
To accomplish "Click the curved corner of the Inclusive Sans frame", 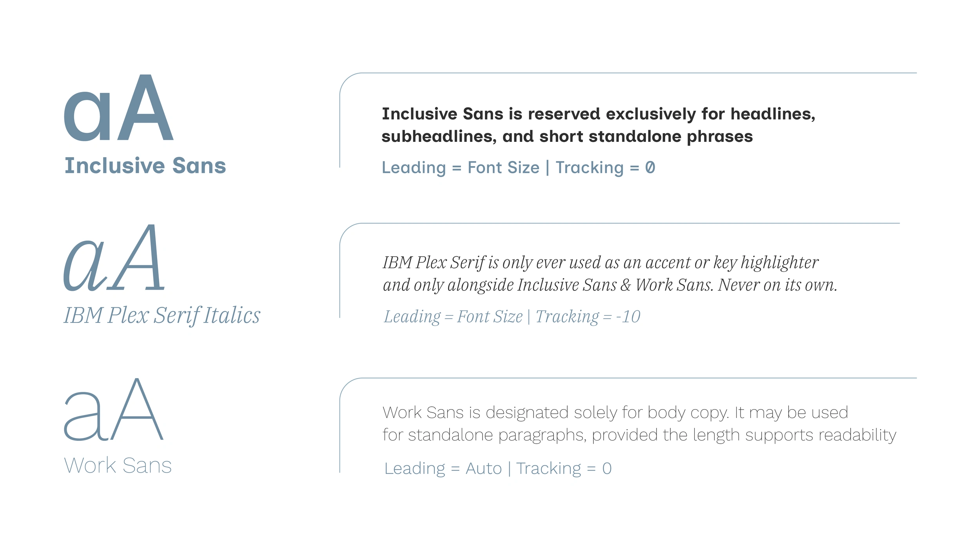I will [x=346, y=80].
